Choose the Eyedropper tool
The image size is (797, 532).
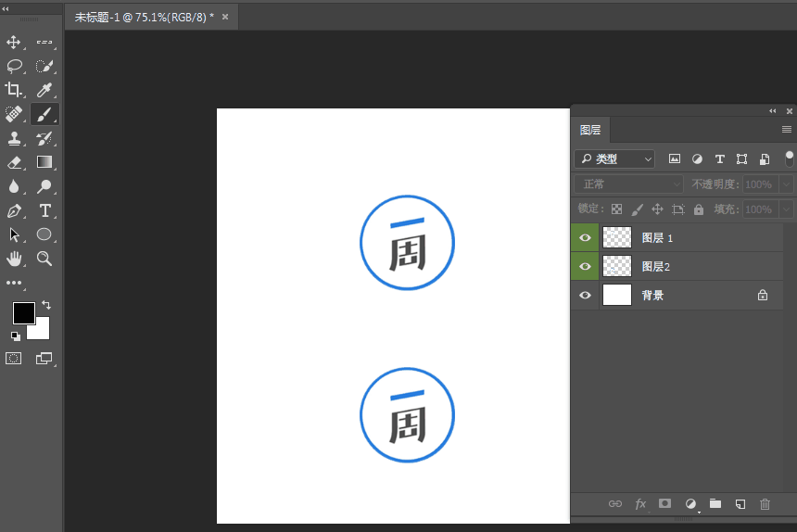point(44,90)
